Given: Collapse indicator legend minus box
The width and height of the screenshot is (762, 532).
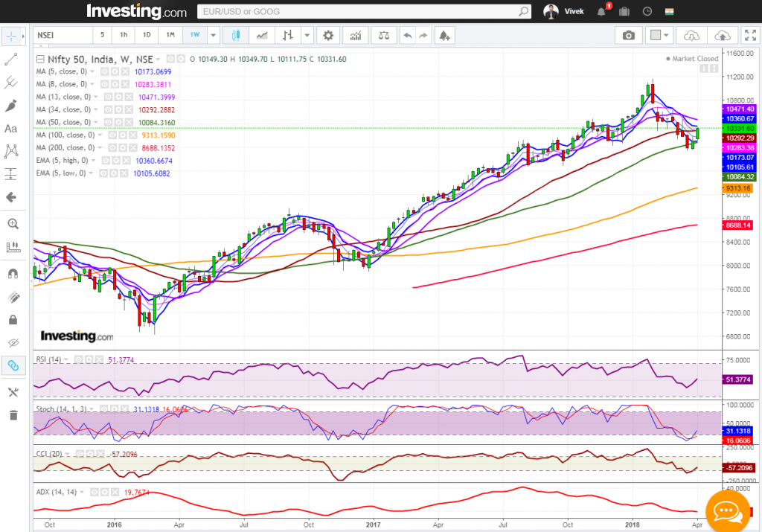Looking at the screenshot, I should click(40, 60).
